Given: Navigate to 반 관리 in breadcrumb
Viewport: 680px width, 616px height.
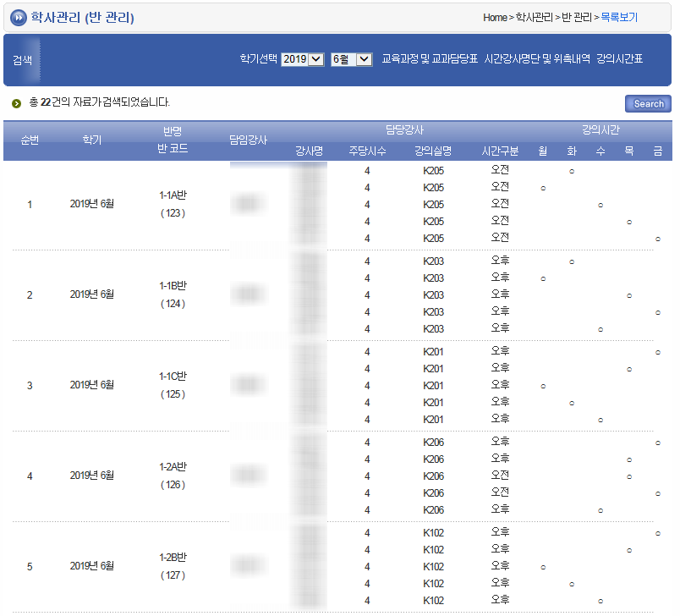Looking at the screenshot, I should 577,17.
